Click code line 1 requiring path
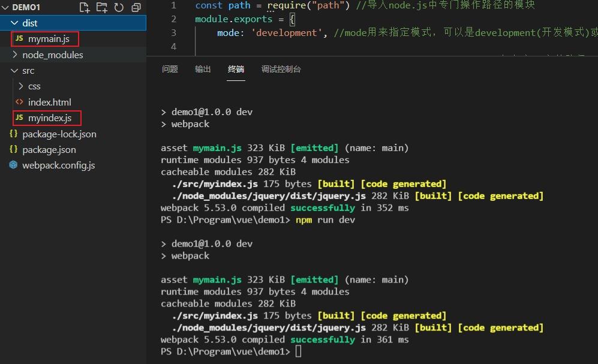Viewport: 598px width, 364px height. pos(365,5)
